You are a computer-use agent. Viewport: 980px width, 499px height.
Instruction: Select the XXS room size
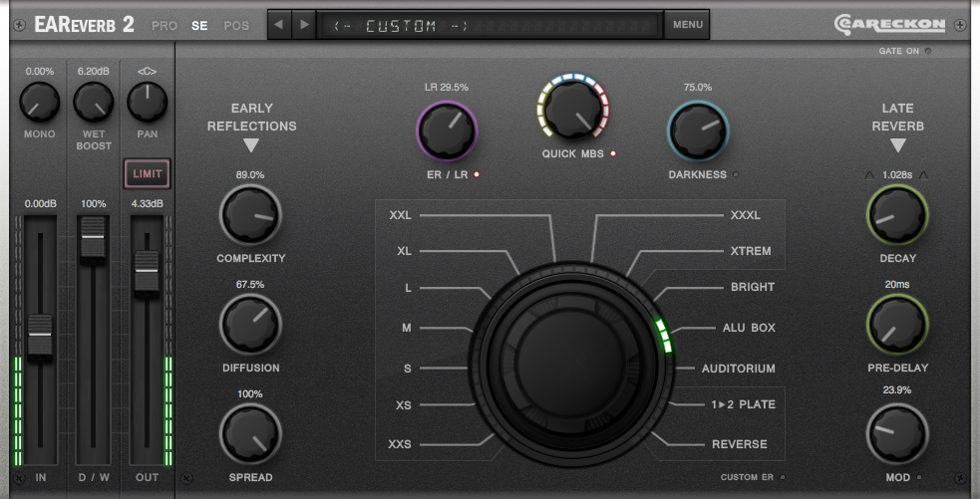click(x=400, y=444)
